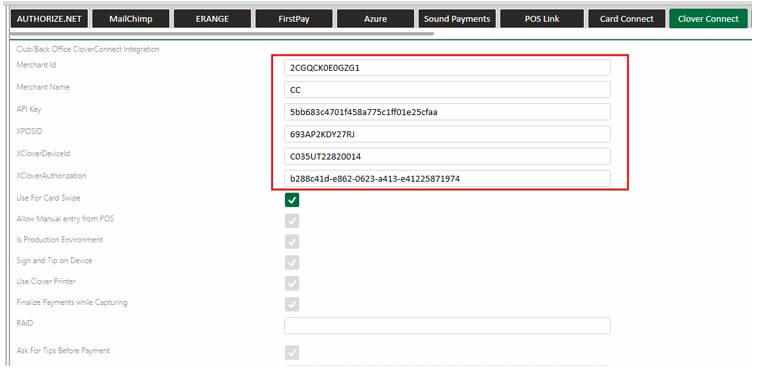
Task: Click the API Key input field
Action: 447,112
